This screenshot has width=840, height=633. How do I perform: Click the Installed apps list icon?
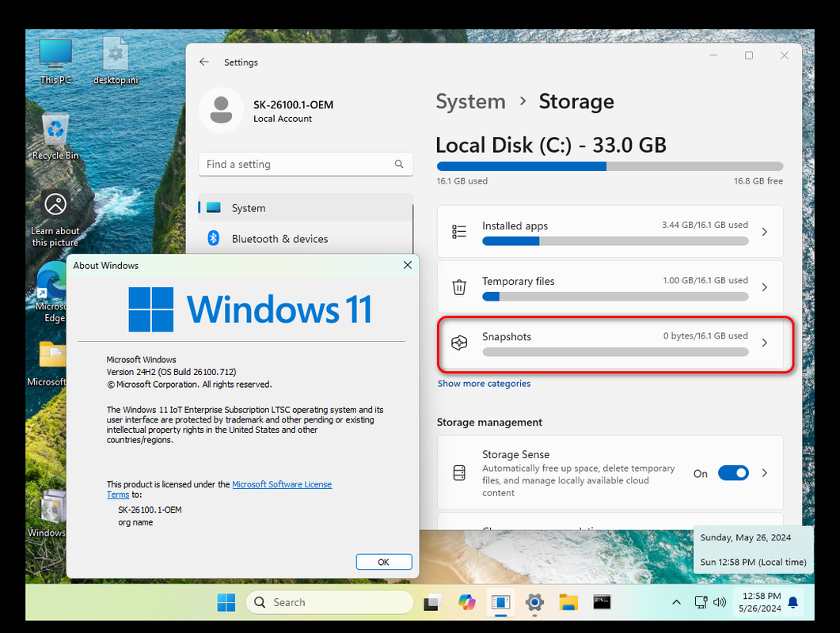pos(459,231)
